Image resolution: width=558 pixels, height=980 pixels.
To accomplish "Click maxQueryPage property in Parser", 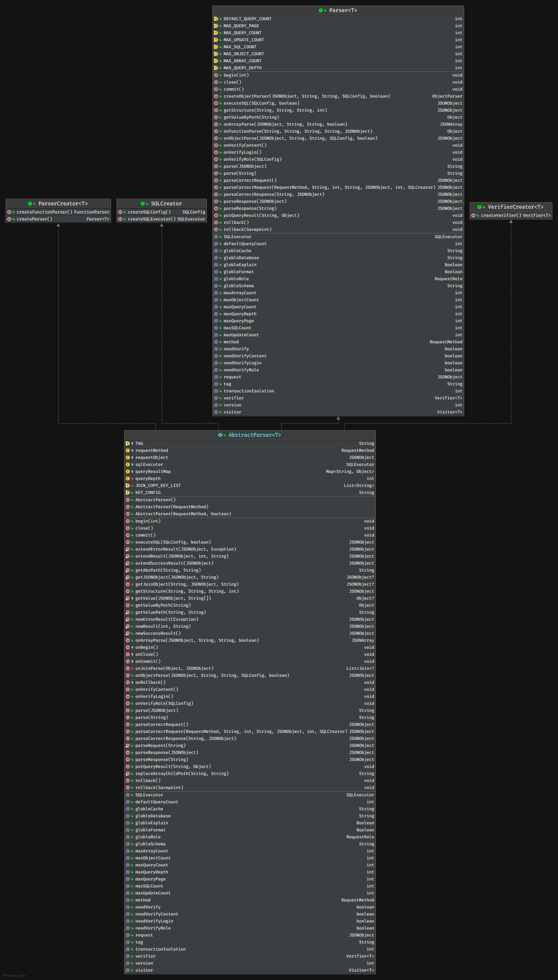I will pyautogui.click(x=338, y=321).
